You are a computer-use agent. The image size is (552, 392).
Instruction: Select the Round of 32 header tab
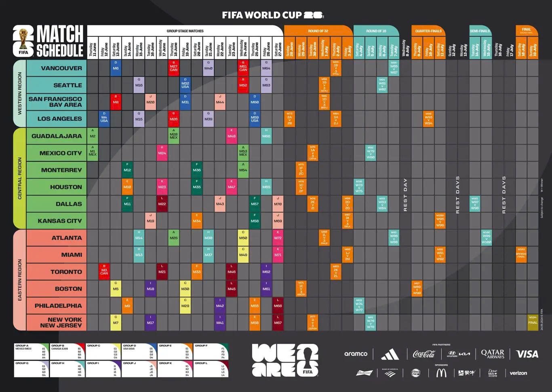click(x=318, y=31)
